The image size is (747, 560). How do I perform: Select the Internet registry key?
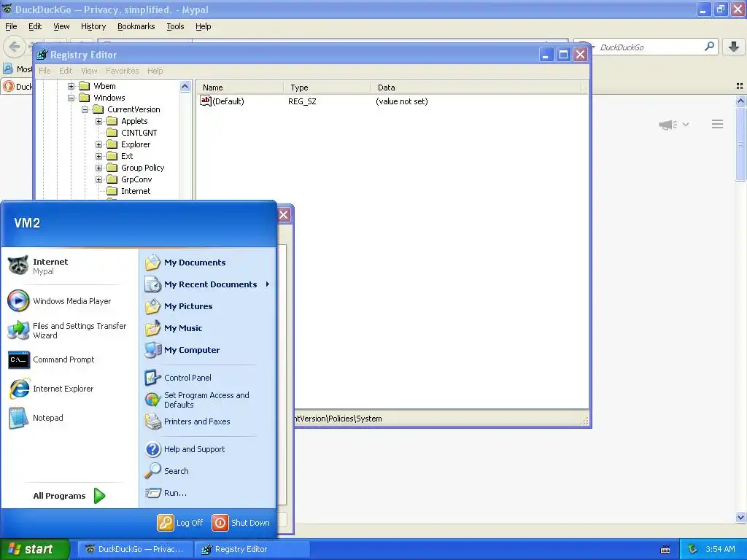[136, 191]
